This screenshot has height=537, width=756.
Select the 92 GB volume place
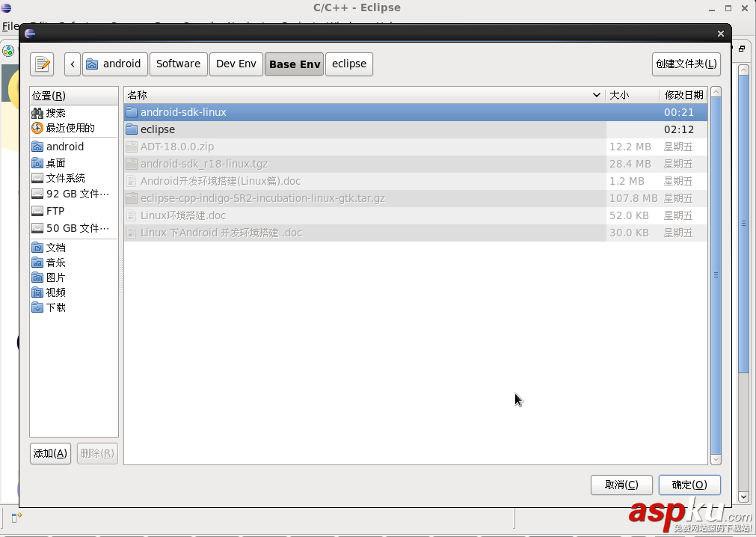(x=74, y=194)
